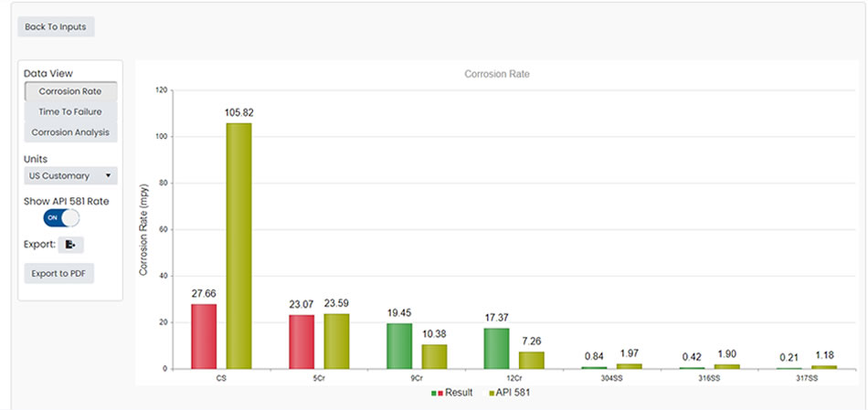Image resolution: width=868 pixels, height=410 pixels.
Task: Select the 12Cr API 581 bar at 7.26
Action: click(x=531, y=360)
